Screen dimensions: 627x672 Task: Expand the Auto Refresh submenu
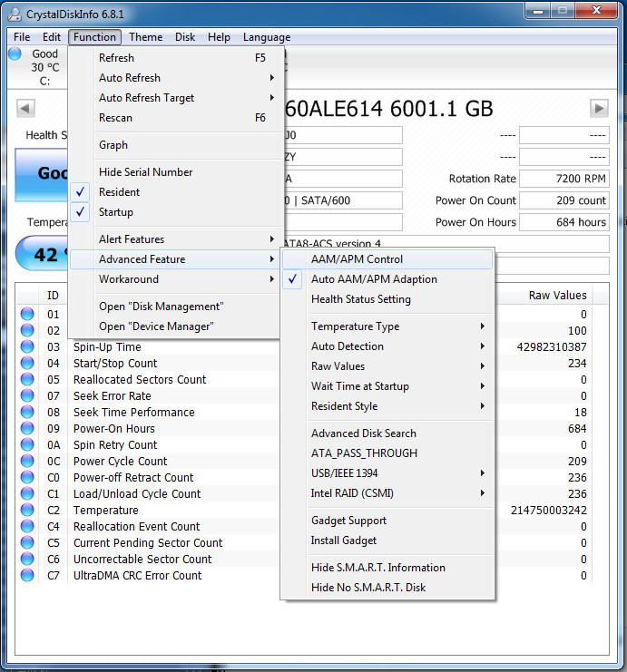click(175, 78)
